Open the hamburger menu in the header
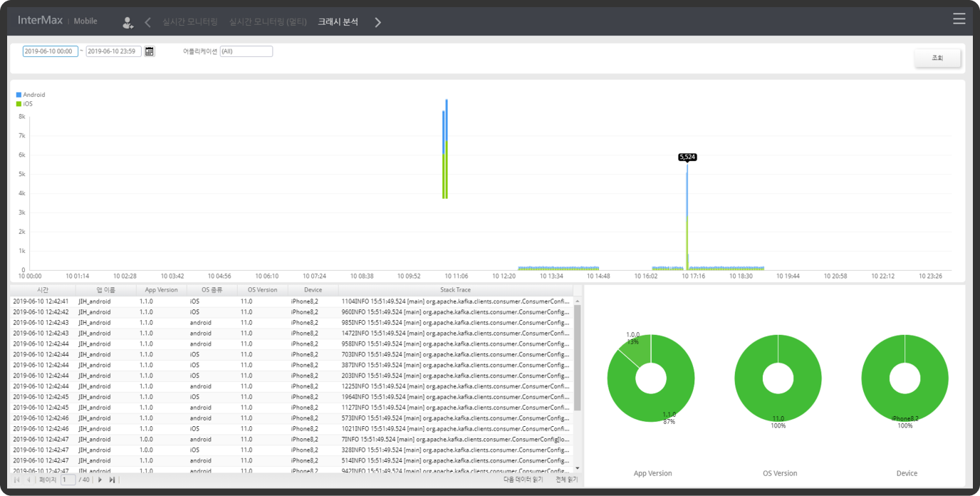Screen dimensions: 980x496 click(x=959, y=19)
